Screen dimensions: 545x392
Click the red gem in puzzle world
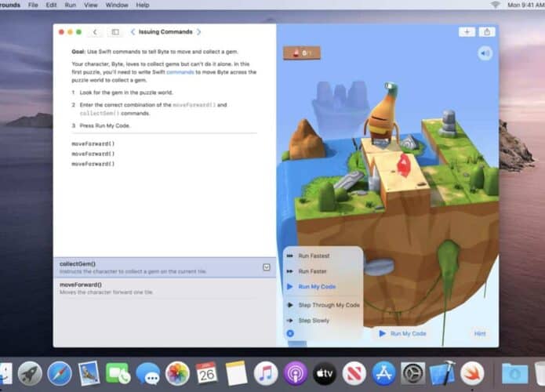tap(403, 165)
